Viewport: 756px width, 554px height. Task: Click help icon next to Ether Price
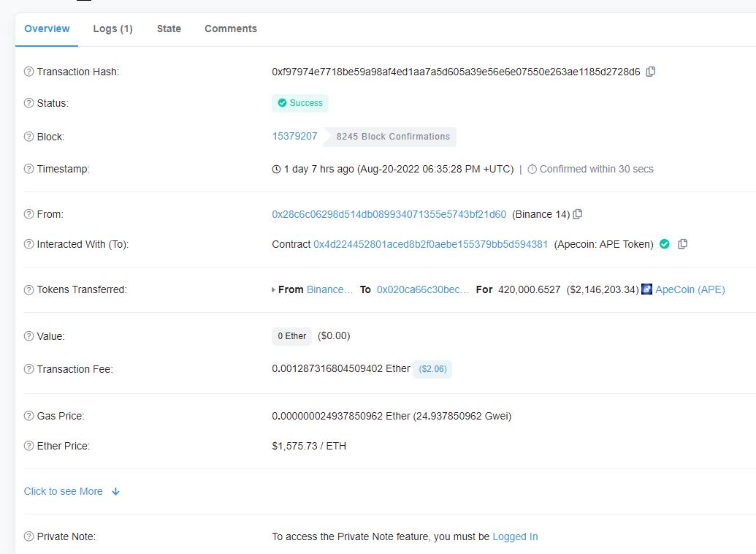(x=29, y=446)
